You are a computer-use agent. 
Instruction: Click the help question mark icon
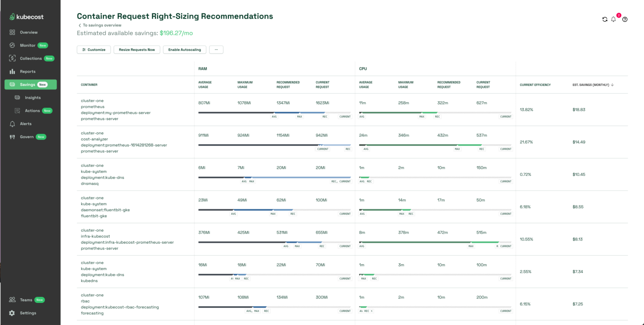pyautogui.click(x=625, y=19)
